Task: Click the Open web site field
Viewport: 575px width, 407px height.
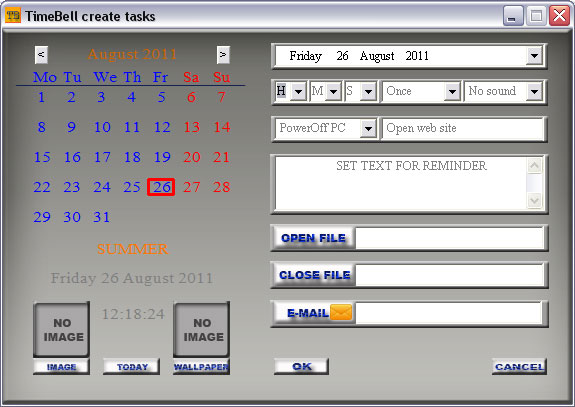Action: click(462, 128)
